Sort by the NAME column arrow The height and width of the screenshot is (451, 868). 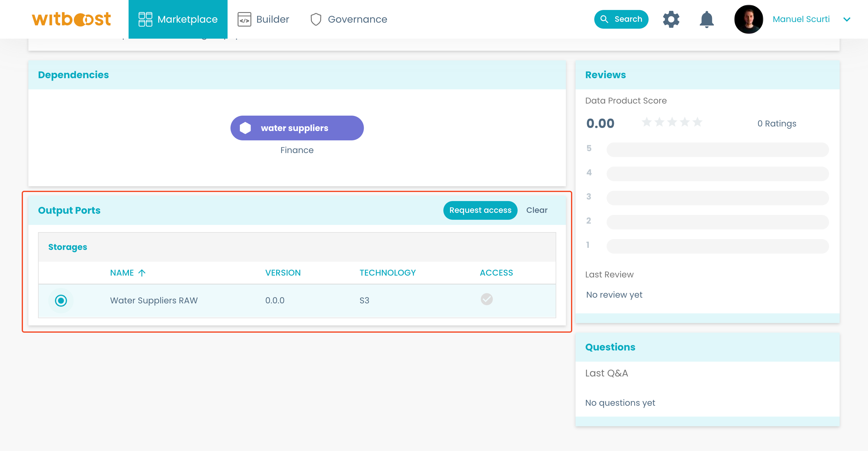click(142, 273)
